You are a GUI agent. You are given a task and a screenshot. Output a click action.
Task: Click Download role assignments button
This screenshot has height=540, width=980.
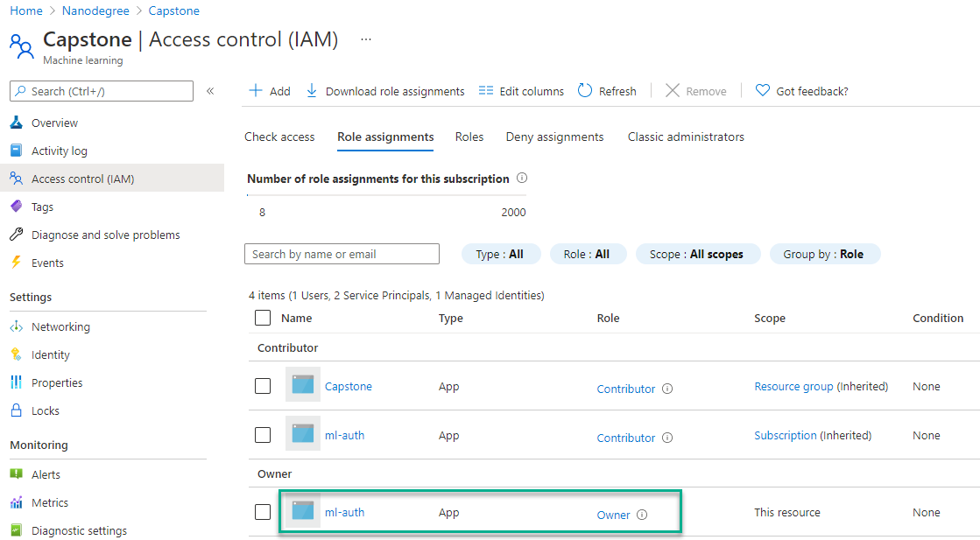pyautogui.click(x=385, y=91)
